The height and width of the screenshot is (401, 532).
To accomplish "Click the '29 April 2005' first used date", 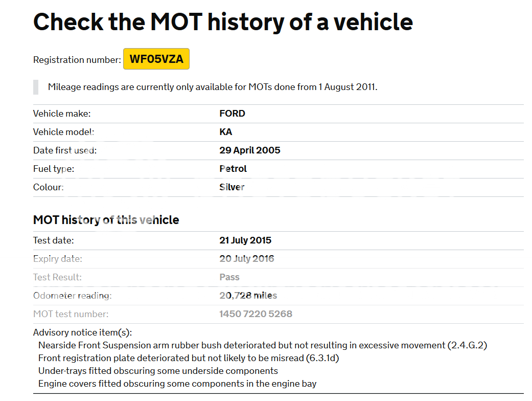I will pyautogui.click(x=250, y=150).
